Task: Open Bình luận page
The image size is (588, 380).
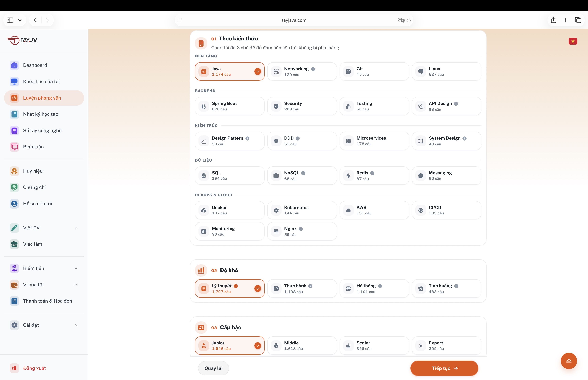Action: [x=44, y=147]
